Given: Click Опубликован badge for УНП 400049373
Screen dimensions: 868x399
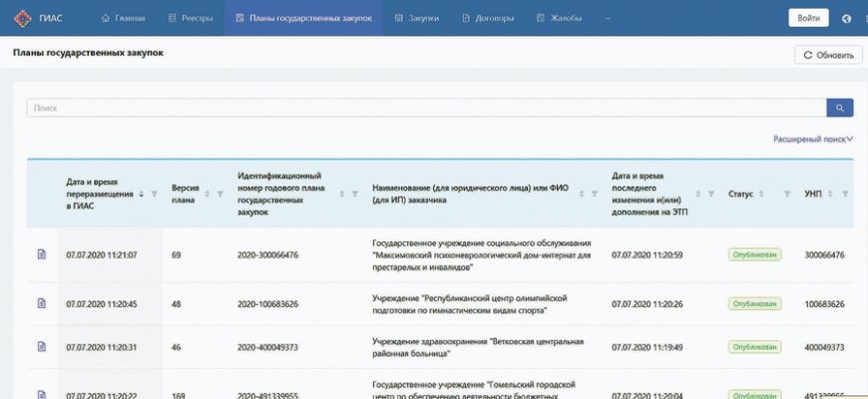Looking at the screenshot, I should pos(754,347).
